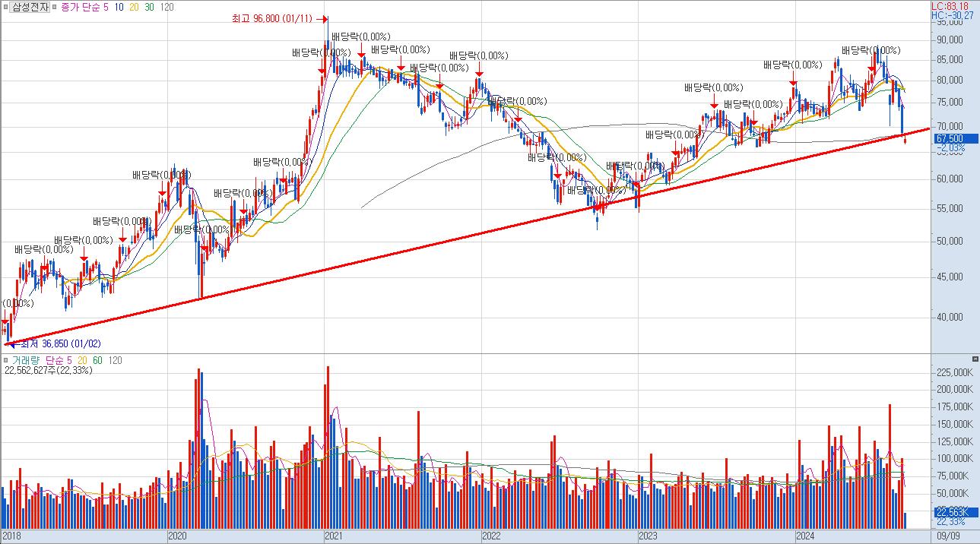This screenshot has height=544, width=980.
Task: Click the 2021 label on the time axis
Action: (x=334, y=536)
